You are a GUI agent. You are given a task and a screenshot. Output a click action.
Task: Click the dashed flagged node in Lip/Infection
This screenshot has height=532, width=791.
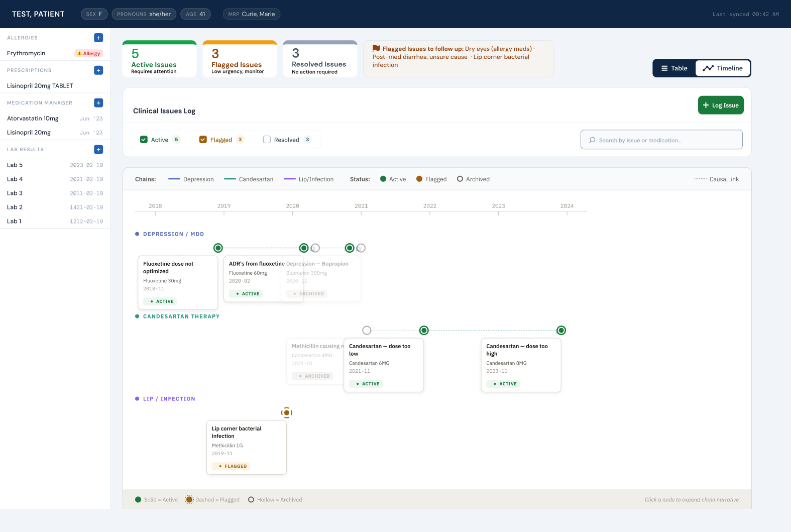coord(287,413)
